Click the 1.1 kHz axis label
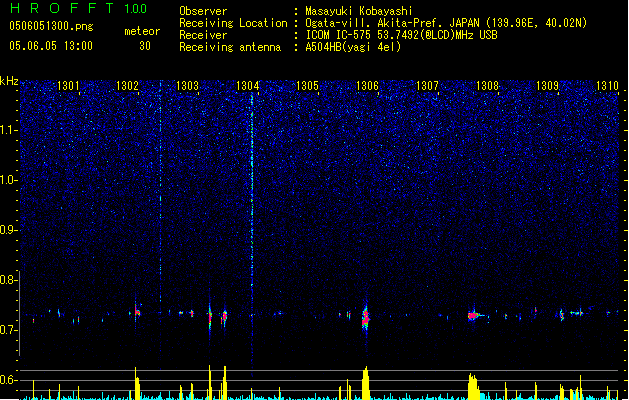629x400 pixels. (8, 130)
